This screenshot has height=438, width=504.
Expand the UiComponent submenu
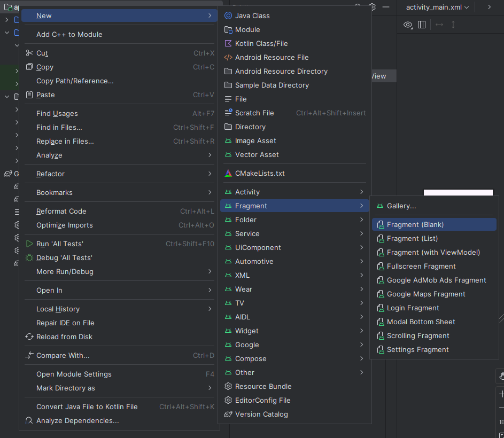point(294,247)
